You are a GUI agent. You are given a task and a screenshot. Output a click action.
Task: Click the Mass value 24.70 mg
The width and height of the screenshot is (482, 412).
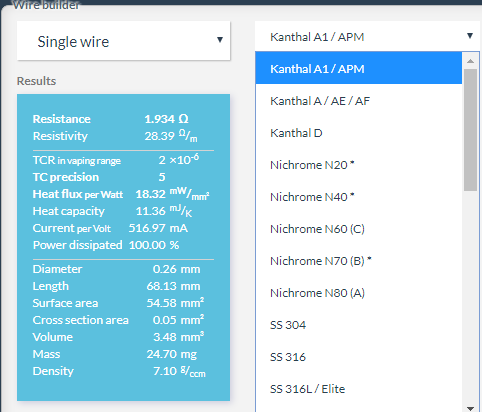coord(172,354)
